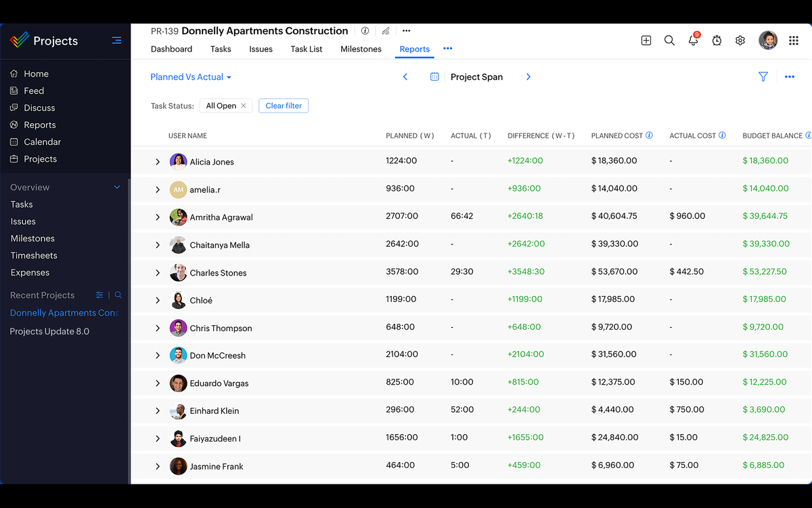The image size is (812, 508).
Task: Open the settings gear icon
Action: click(740, 41)
